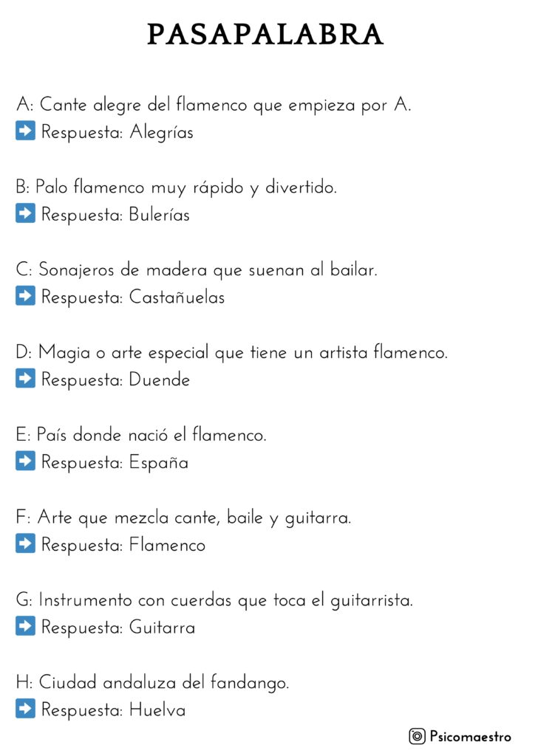The height and width of the screenshot is (756, 535).
Task: Select question G about instrumento con cuerdas
Action: (x=214, y=601)
